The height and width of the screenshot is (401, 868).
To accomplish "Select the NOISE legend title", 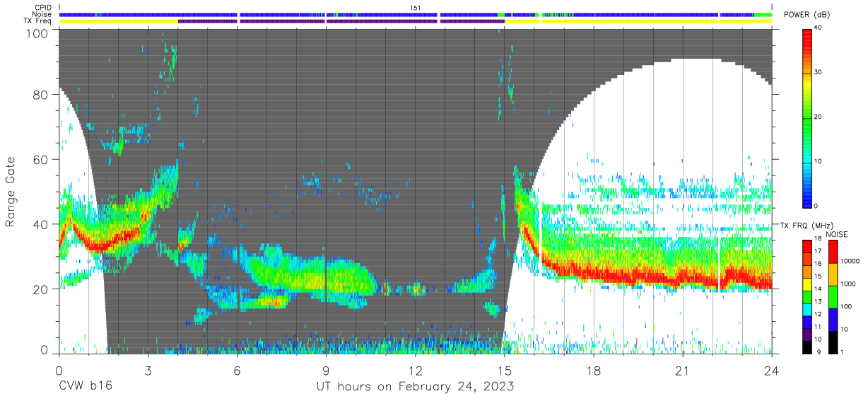I will point(837,234).
